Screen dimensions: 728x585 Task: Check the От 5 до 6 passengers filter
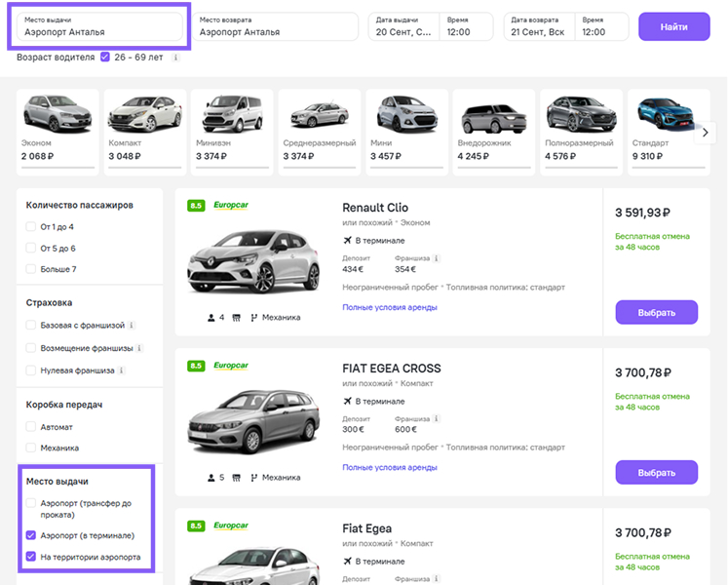tap(30, 248)
